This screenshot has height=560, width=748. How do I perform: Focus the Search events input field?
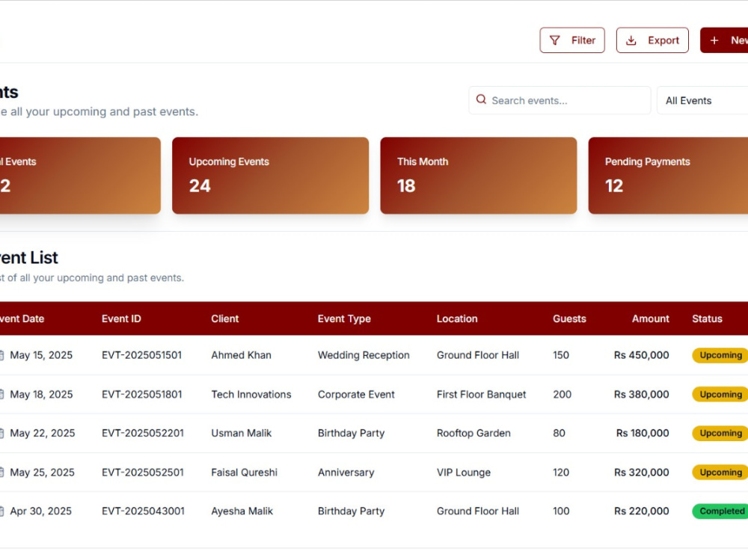(560, 101)
